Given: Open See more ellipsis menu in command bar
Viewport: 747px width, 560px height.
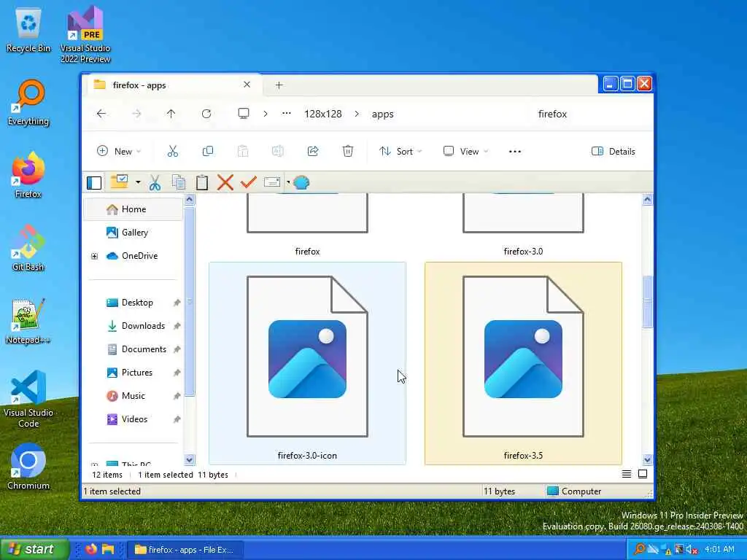Looking at the screenshot, I should (515, 152).
